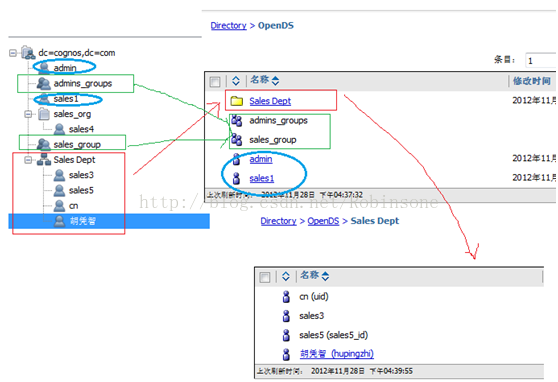Viewport: 558px width, 382px height.
Task: Click the 胡凭智 user icon in list
Action: click(x=286, y=354)
